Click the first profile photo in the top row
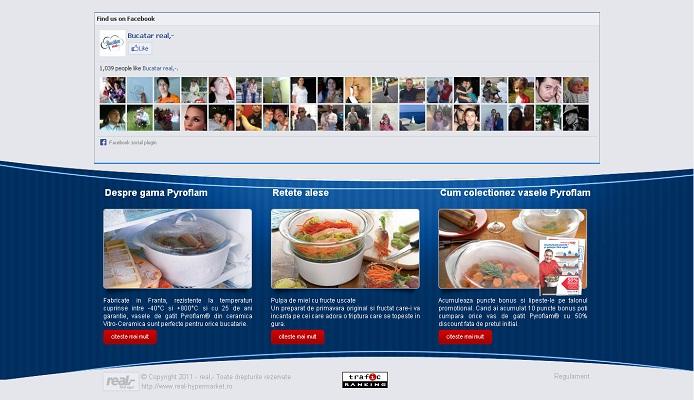The width and height of the screenshot is (694, 400). click(113, 90)
